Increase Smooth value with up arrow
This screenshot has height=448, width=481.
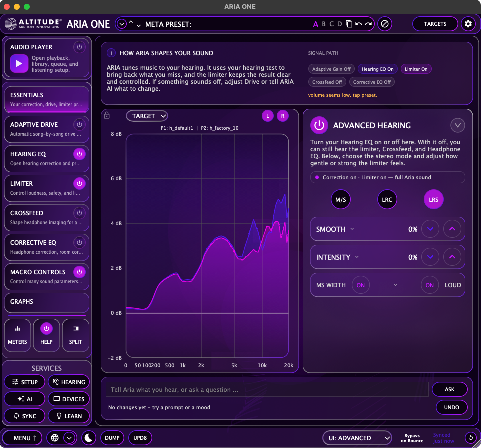click(x=452, y=229)
